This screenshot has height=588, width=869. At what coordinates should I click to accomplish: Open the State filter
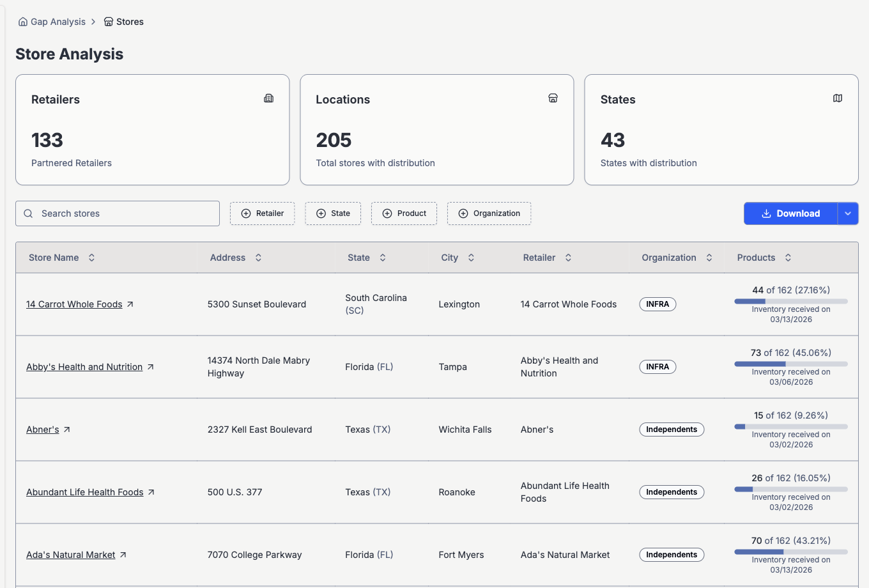[x=333, y=213]
